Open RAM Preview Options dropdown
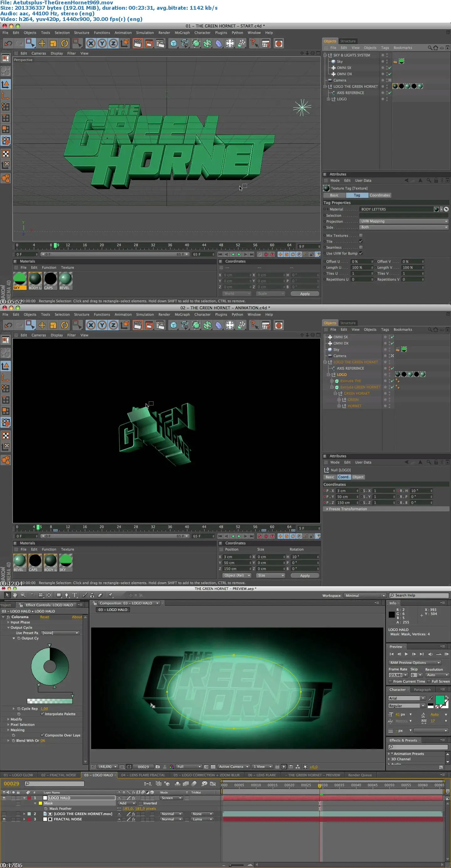The image size is (451, 868). click(x=415, y=663)
